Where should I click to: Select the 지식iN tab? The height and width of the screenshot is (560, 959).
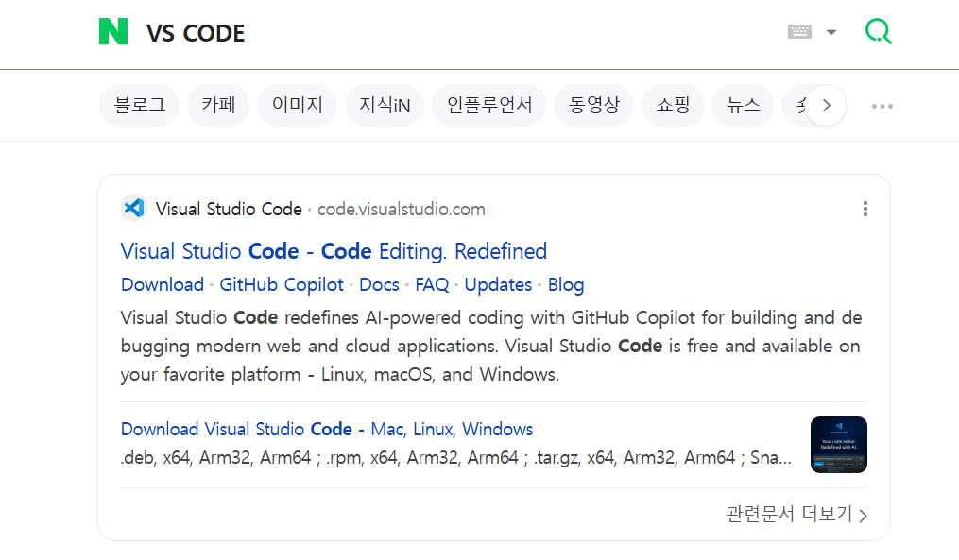(x=385, y=105)
